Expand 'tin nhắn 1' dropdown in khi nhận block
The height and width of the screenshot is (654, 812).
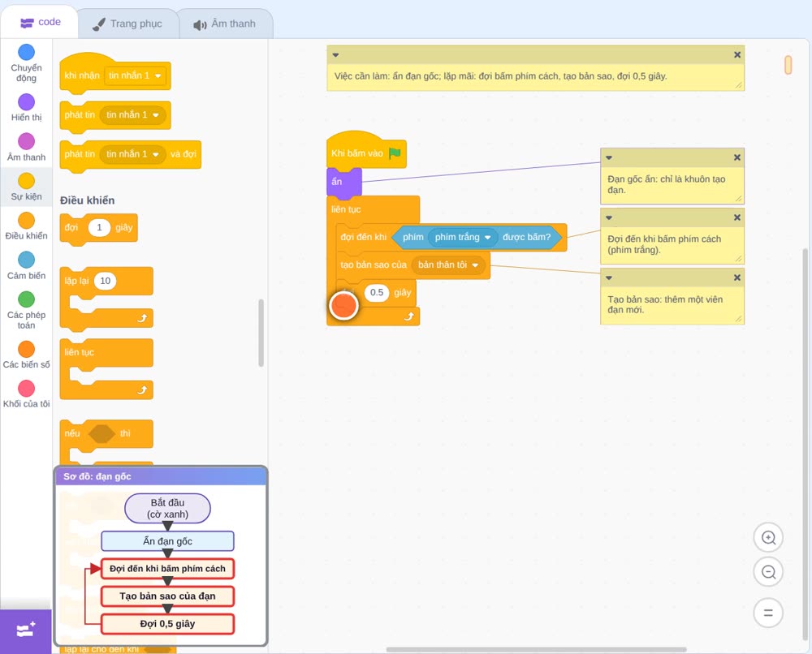[x=158, y=75]
